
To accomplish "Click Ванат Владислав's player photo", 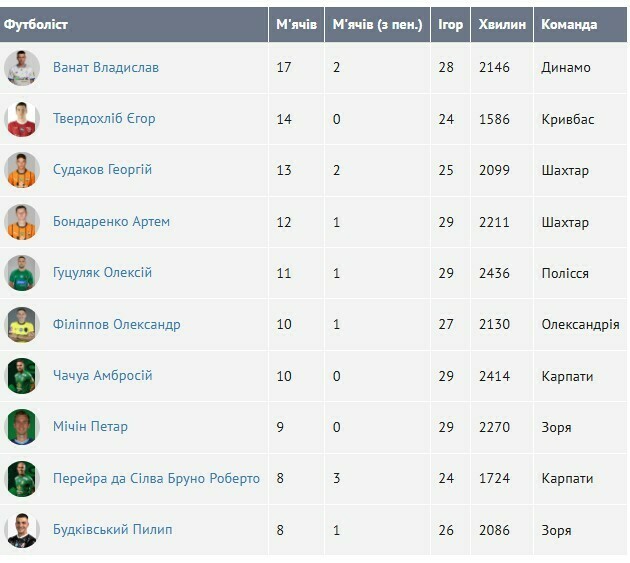I will point(21,68).
